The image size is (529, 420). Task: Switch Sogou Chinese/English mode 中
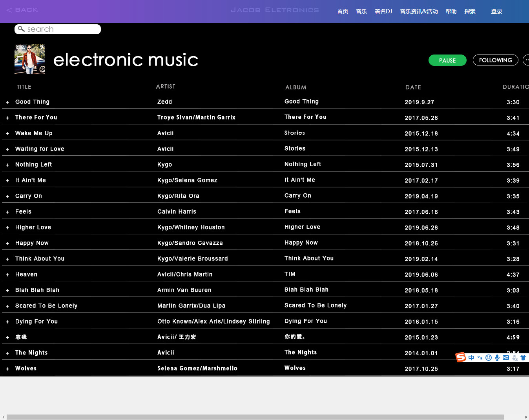click(471, 358)
